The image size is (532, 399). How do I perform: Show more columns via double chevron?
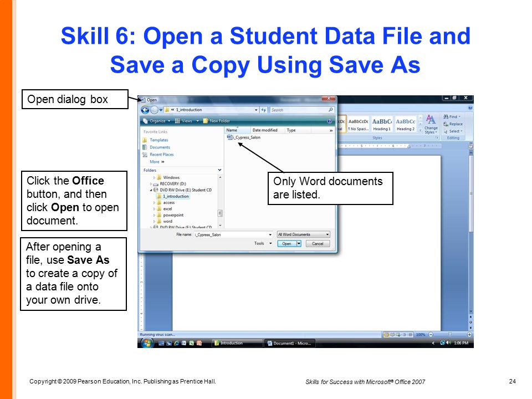[331, 130]
